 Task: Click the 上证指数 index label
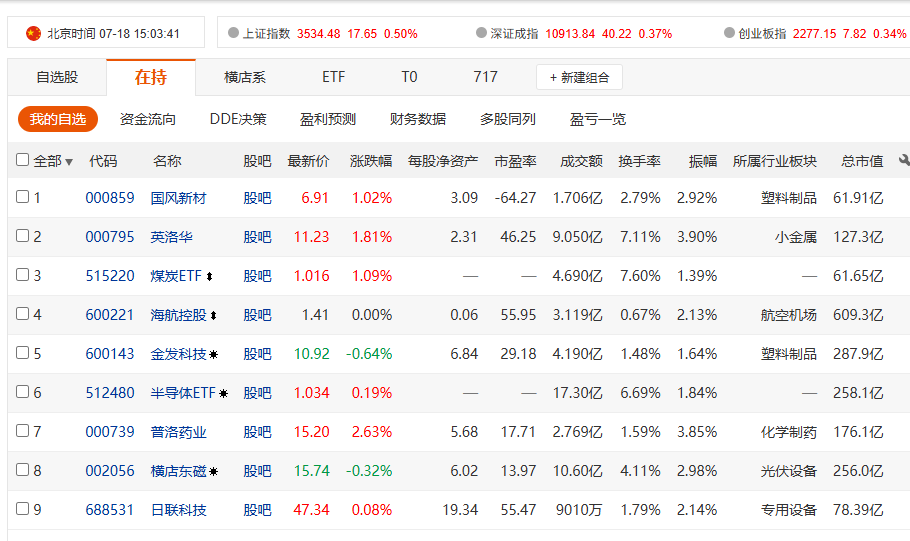[266, 34]
